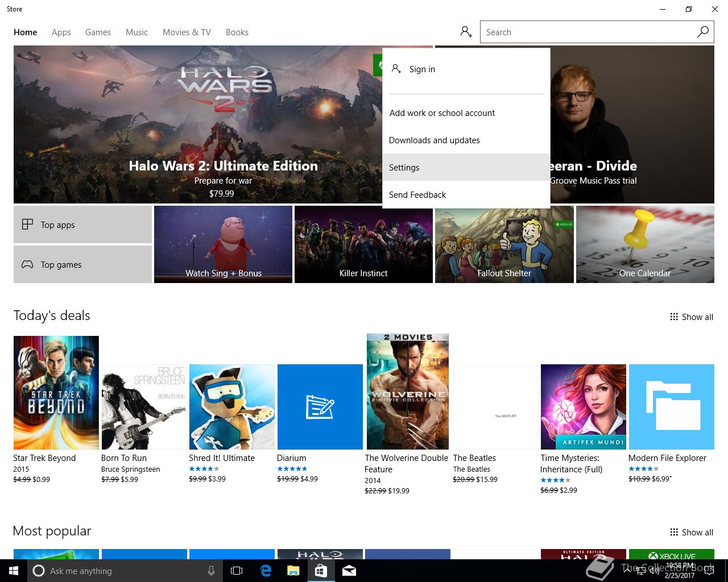Open the Movies & TV tab

click(187, 32)
